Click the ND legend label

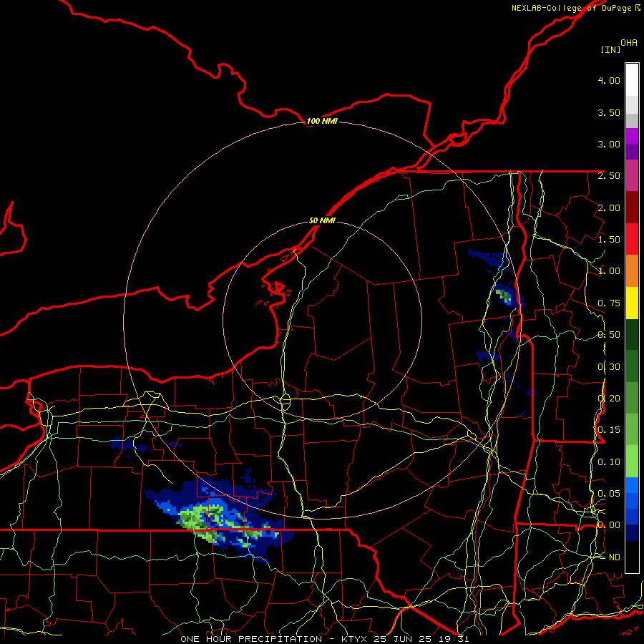pos(615,557)
